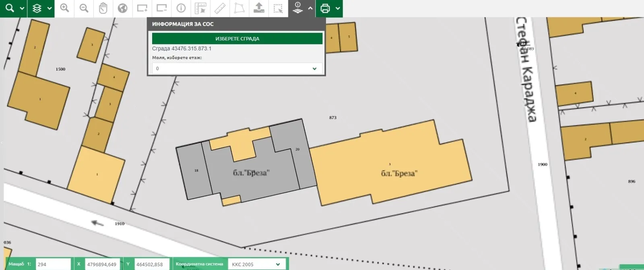Expand the print options arrow
This screenshot has width=644, height=270.
[338, 8]
